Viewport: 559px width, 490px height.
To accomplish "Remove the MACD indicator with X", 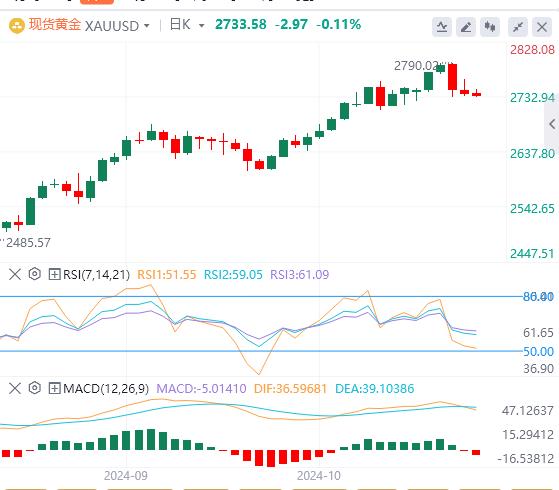I will (15, 388).
